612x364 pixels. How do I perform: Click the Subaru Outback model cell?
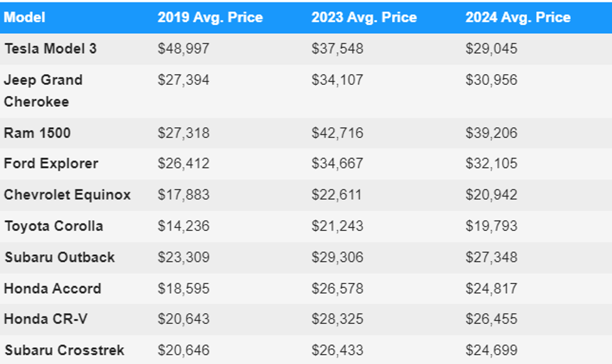click(x=59, y=257)
